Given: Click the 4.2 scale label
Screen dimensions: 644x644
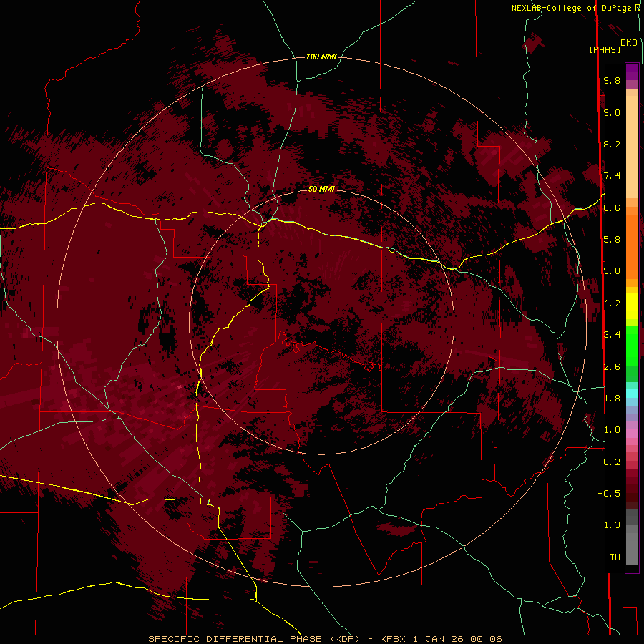Looking at the screenshot, I should point(612,303).
